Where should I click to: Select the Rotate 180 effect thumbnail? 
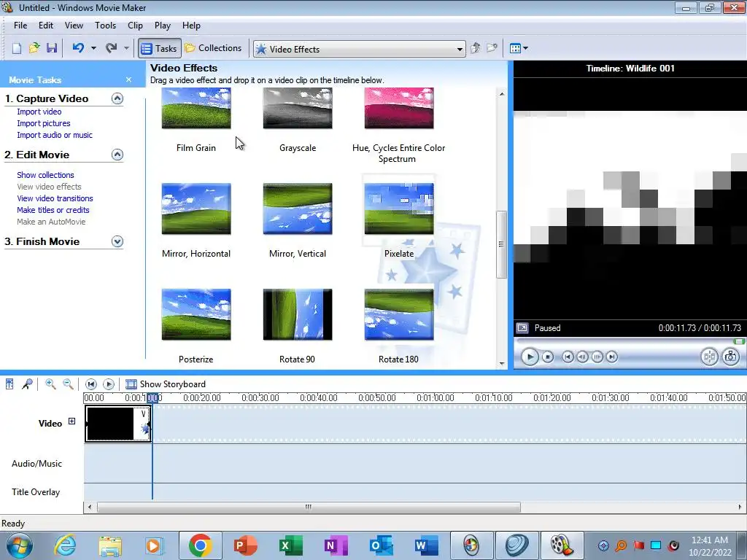[x=399, y=314]
